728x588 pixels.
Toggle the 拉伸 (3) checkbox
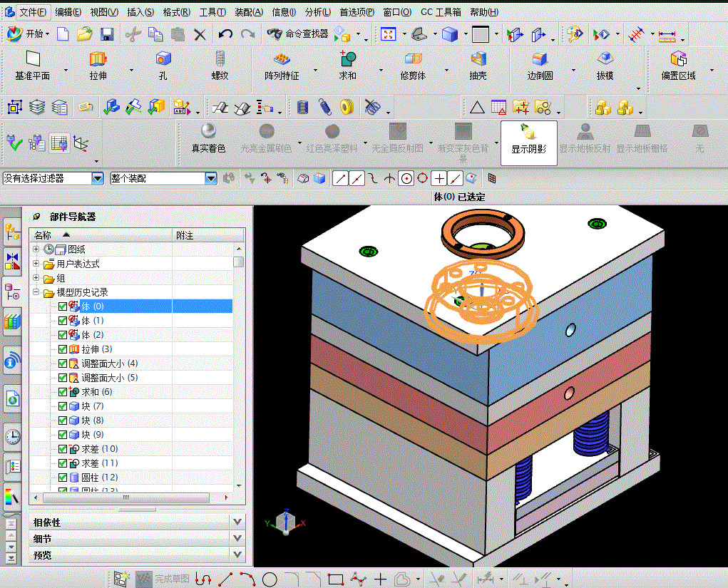[x=63, y=349]
